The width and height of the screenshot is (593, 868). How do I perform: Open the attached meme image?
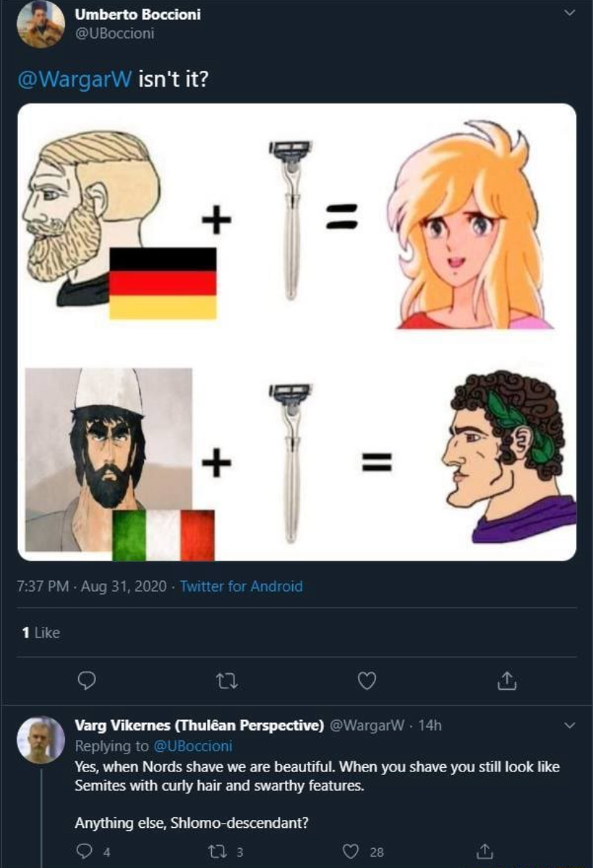[x=296, y=332]
